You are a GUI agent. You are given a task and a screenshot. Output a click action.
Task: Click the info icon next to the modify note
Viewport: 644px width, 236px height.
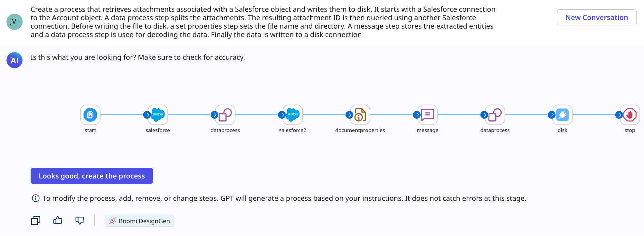pyautogui.click(x=35, y=198)
